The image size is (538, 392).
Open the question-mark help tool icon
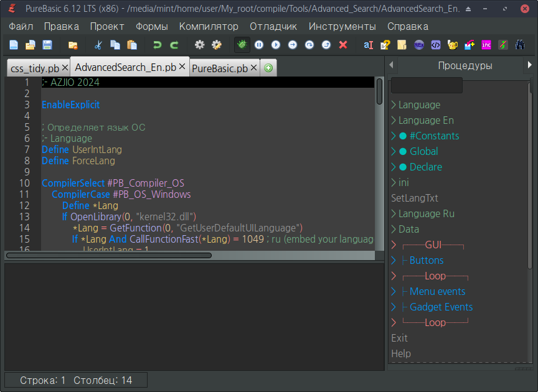[x=385, y=45]
